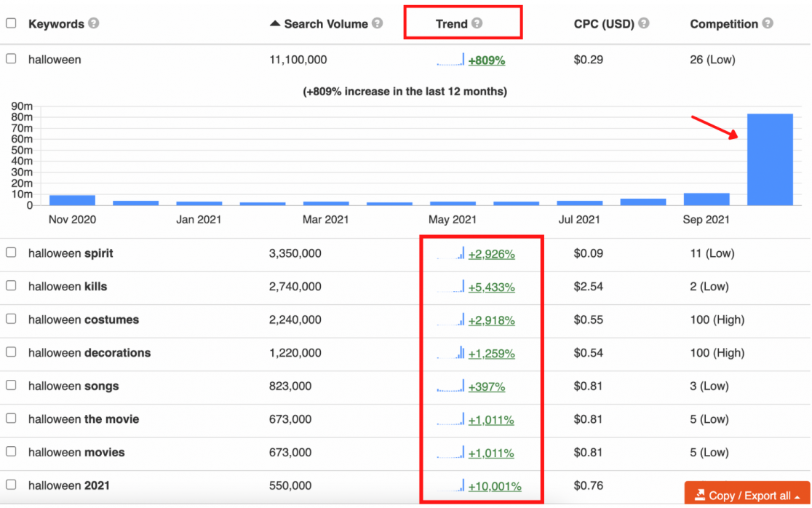Click the help icon next to Search Volume
The width and height of the screenshot is (812, 508).
378,23
